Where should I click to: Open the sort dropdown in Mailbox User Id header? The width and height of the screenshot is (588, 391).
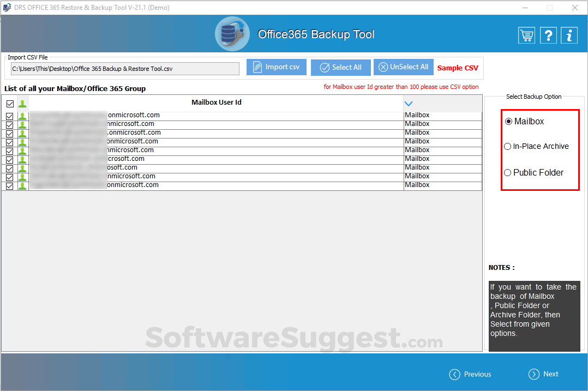(408, 103)
